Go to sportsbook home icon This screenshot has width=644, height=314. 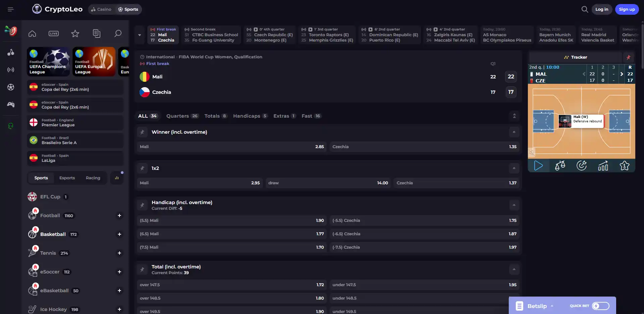(x=32, y=34)
